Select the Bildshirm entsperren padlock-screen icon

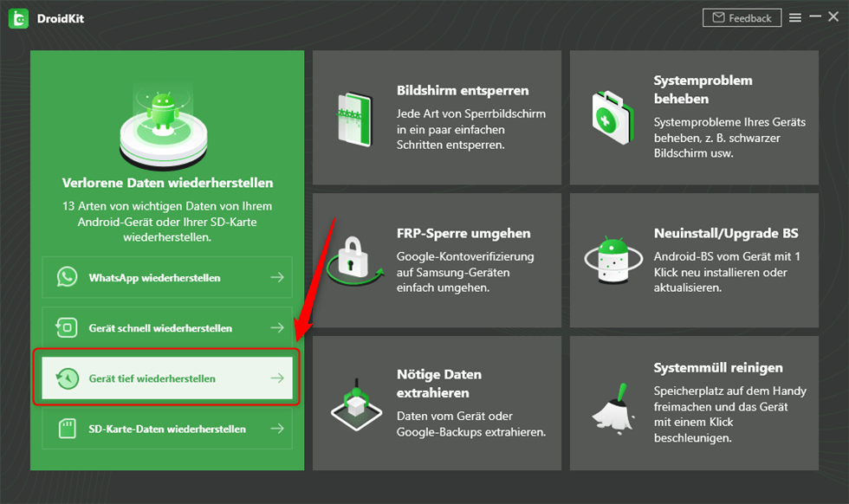[x=354, y=118]
